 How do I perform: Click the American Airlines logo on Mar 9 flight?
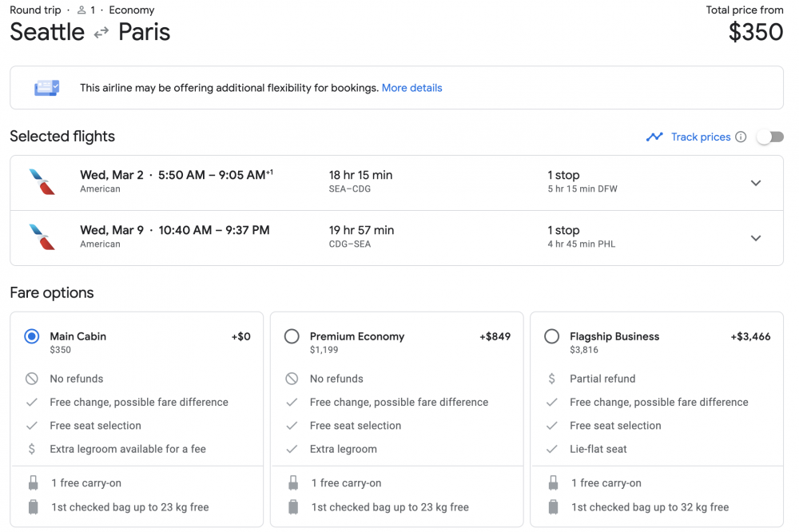click(x=42, y=237)
